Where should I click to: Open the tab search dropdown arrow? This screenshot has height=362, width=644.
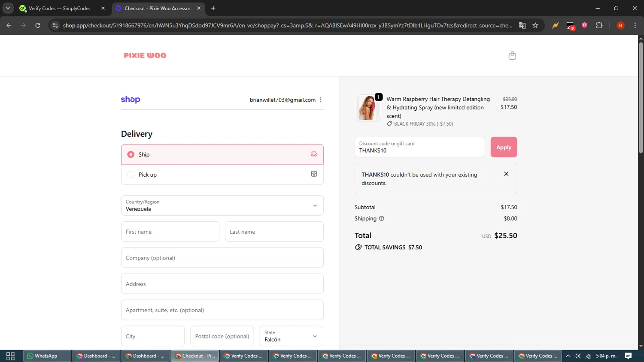pyautogui.click(x=8, y=8)
